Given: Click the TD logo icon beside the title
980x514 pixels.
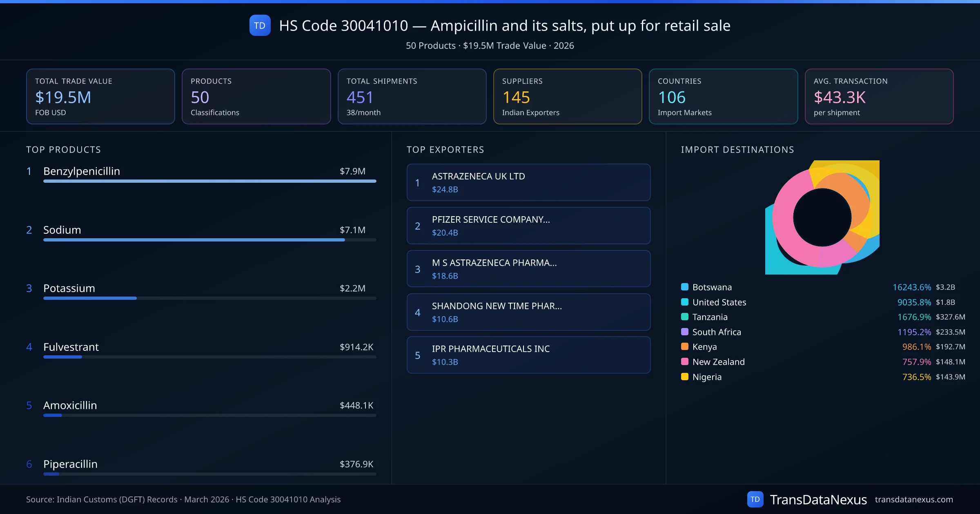Looking at the screenshot, I should point(260,25).
